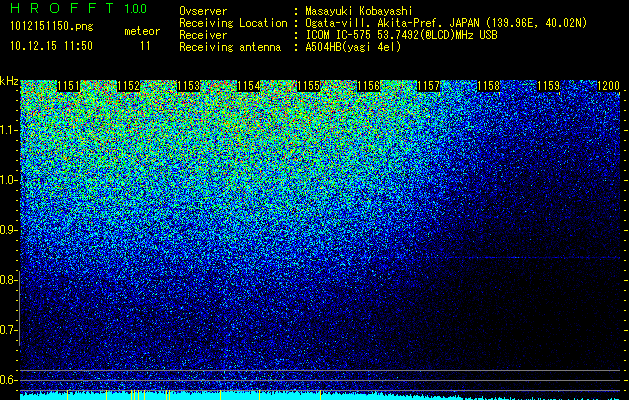Click the 0.9 frequency axis label
Image resolution: width=629 pixels, height=400 pixels.
(8, 230)
